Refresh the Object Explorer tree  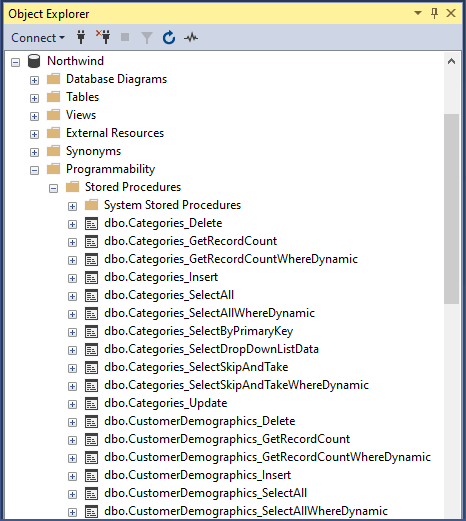pyautogui.click(x=169, y=37)
